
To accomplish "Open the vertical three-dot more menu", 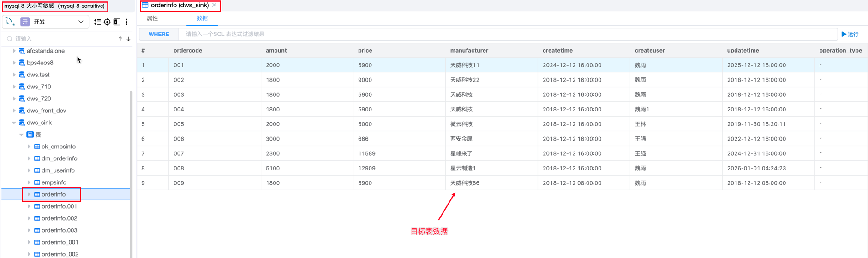I will (x=126, y=22).
